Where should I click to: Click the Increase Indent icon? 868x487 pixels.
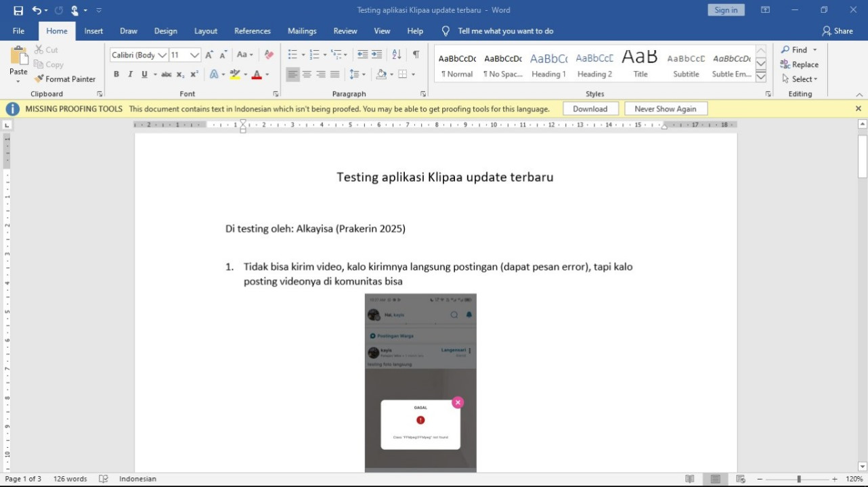(376, 55)
